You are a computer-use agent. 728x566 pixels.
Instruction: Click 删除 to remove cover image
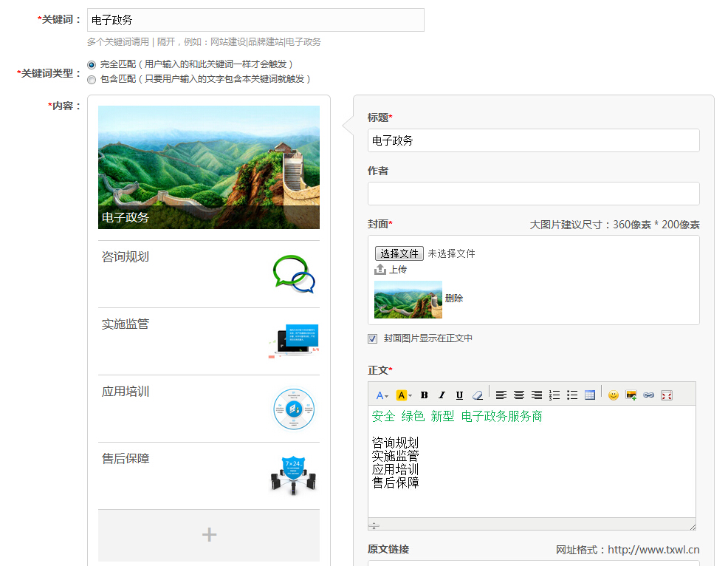[454, 299]
